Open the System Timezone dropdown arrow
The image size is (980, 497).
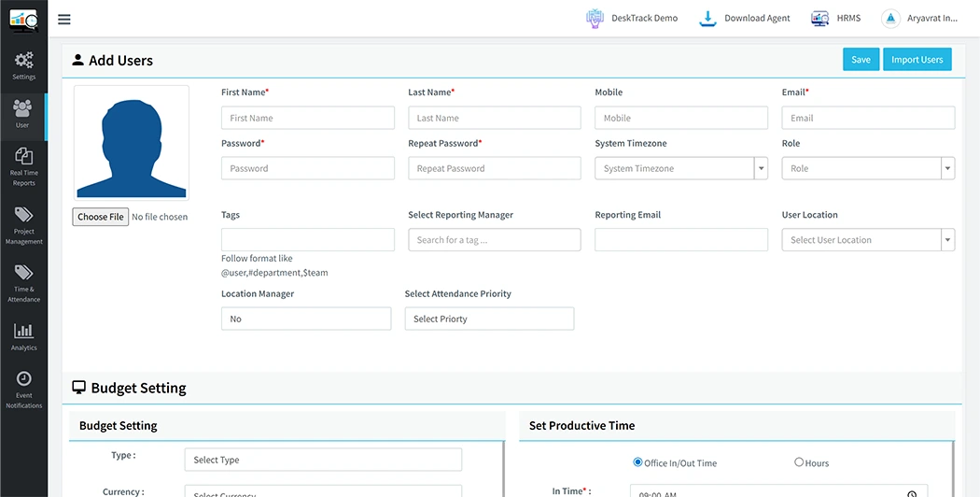coord(762,168)
